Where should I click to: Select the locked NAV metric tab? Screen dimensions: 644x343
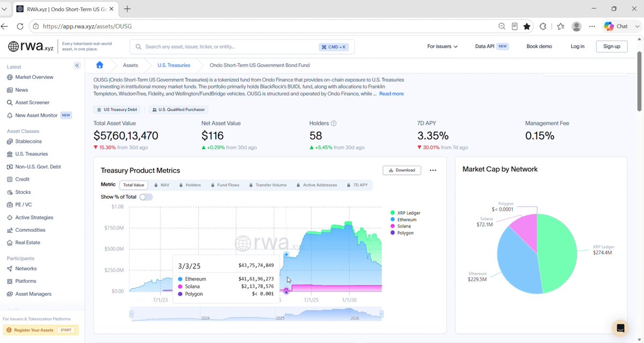click(162, 185)
